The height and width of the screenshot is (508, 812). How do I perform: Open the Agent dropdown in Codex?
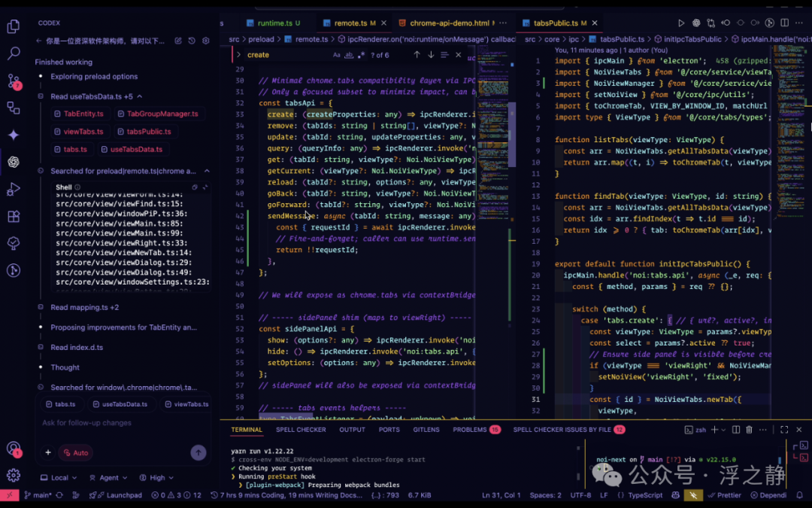click(108, 477)
